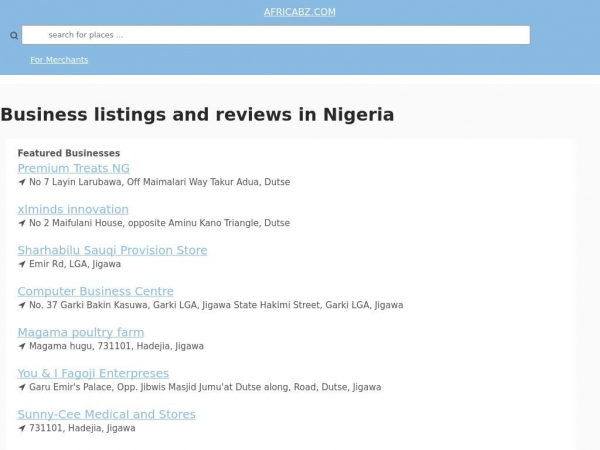View Computer Business Centre listing
This screenshot has height=450, width=600.
pos(95,291)
